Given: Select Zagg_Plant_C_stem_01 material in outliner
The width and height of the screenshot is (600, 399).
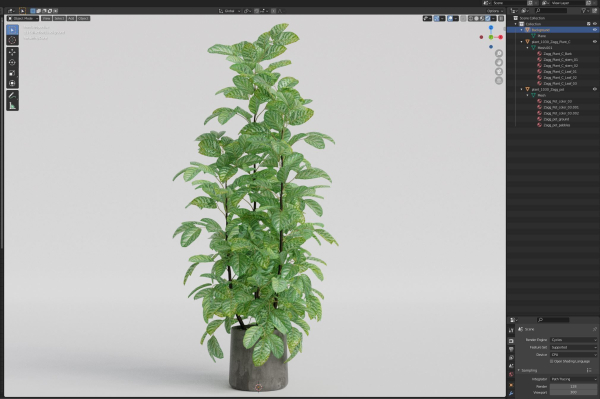Looking at the screenshot, I should point(560,59).
